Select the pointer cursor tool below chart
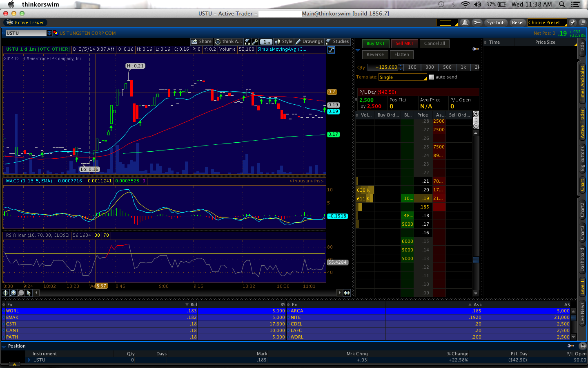 tap(29, 293)
